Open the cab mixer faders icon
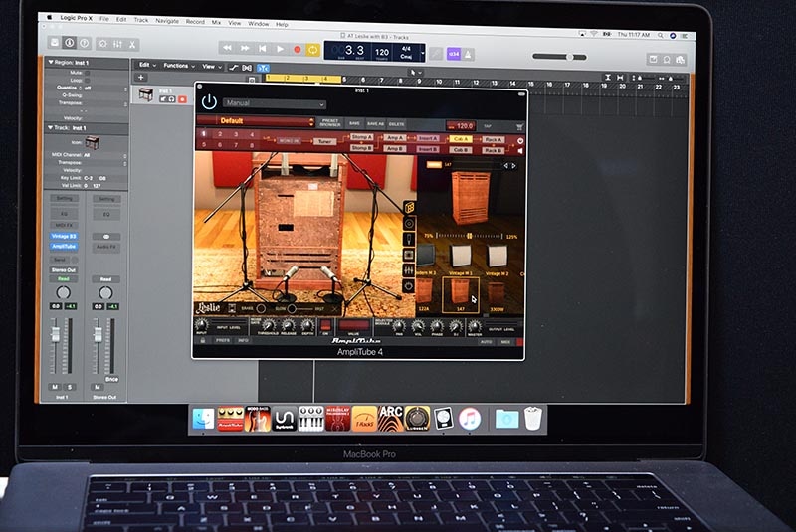The height and width of the screenshot is (532, 796). (x=409, y=270)
